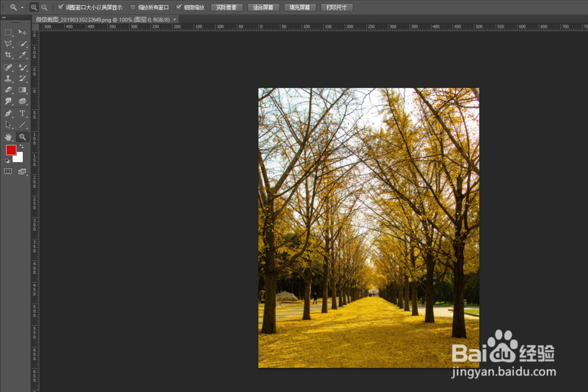Screen dimensions: 588x392
Task: Select the Eraser tool
Action: tap(8, 90)
